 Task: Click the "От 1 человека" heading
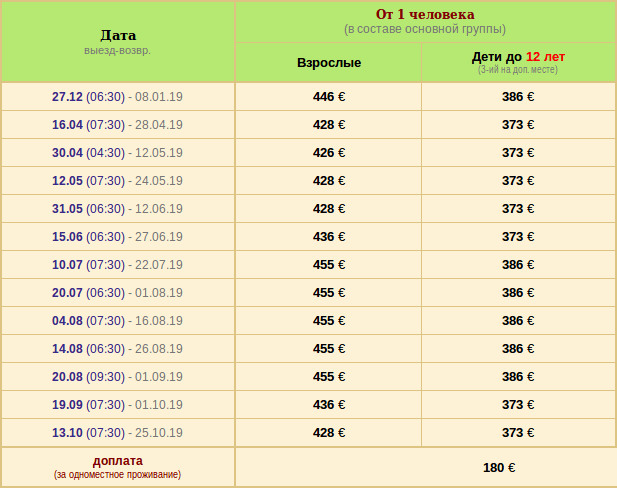[x=425, y=14]
